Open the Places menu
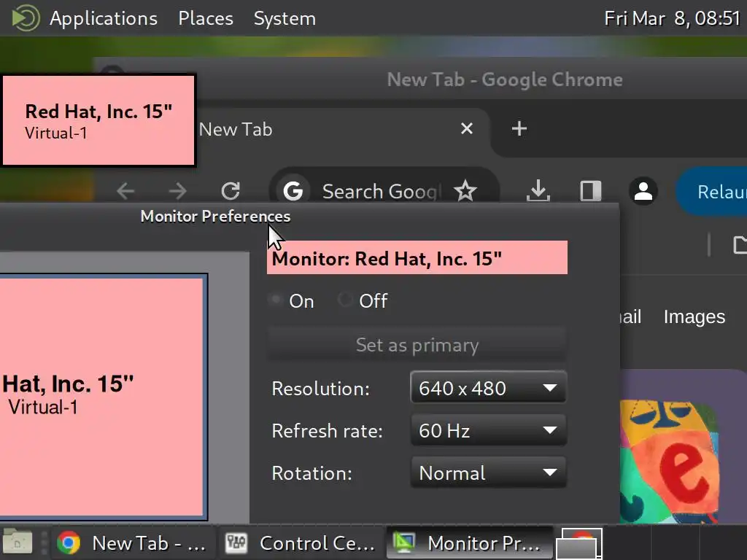The height and width of the screenshot is (560, 747). click(x=205, y=18)
